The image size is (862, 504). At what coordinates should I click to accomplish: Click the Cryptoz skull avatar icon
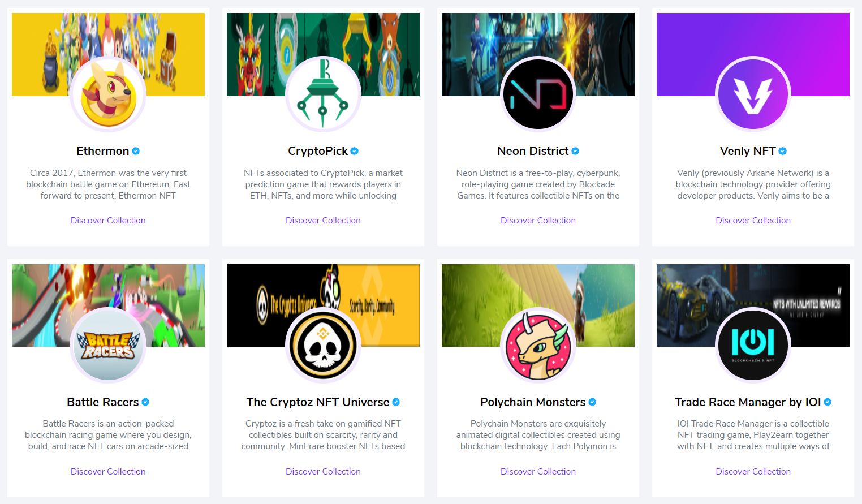[x=323, y=346]
